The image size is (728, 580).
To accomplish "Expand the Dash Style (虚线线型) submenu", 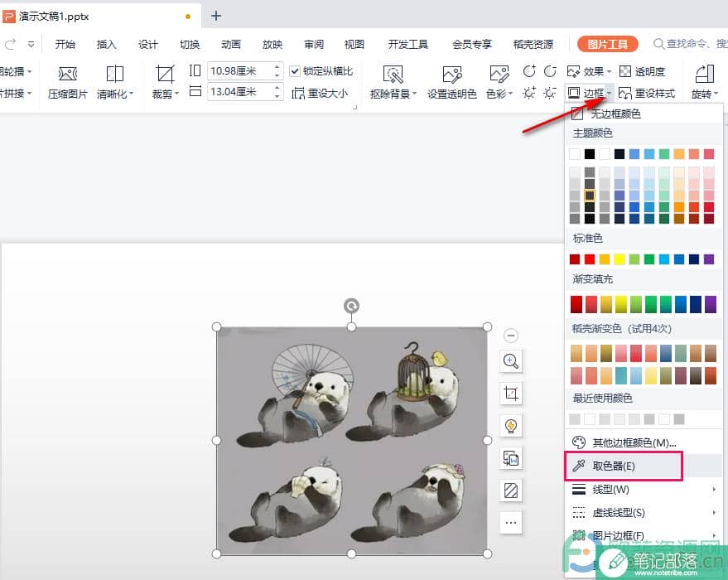I will 643,513.
